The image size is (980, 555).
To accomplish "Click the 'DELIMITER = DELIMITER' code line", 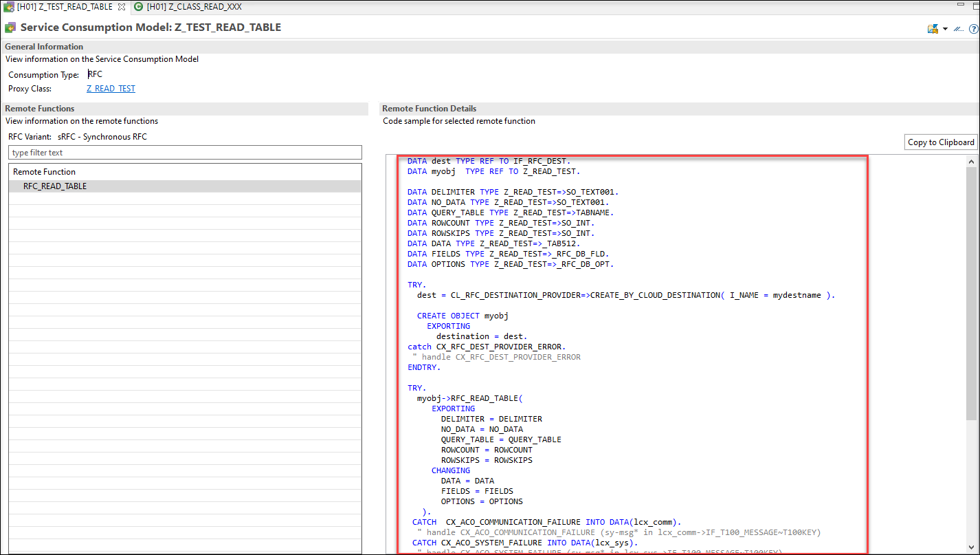I will 491,419.
